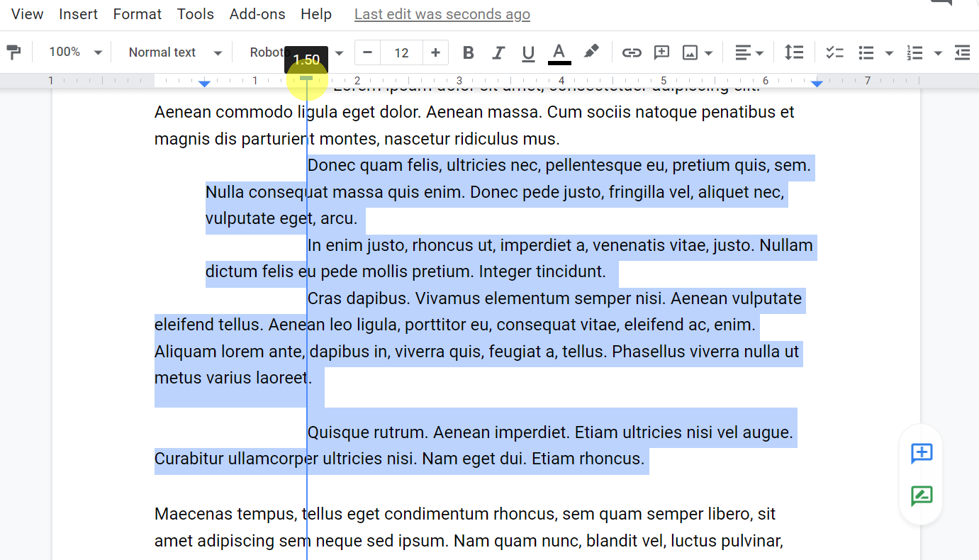Insert a link with the link icon
The width and height of the screenshot is (979, 560).
click(631, 52)
